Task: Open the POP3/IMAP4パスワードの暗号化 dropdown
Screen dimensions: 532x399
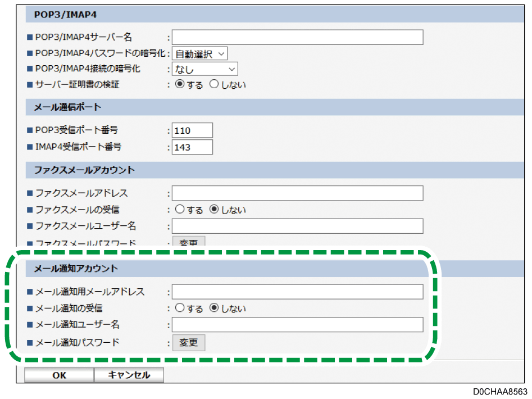Action: point(199,54)
